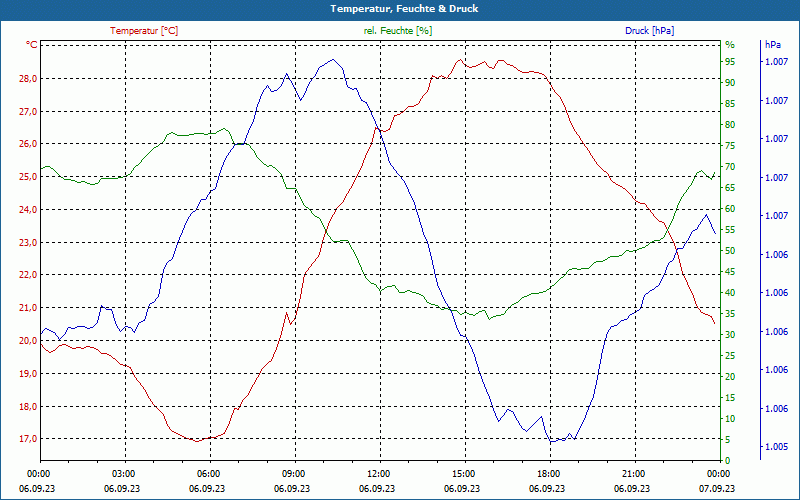Click the "23,0" temperature axis value
800x500 pixels.
[x=28, y=242]
